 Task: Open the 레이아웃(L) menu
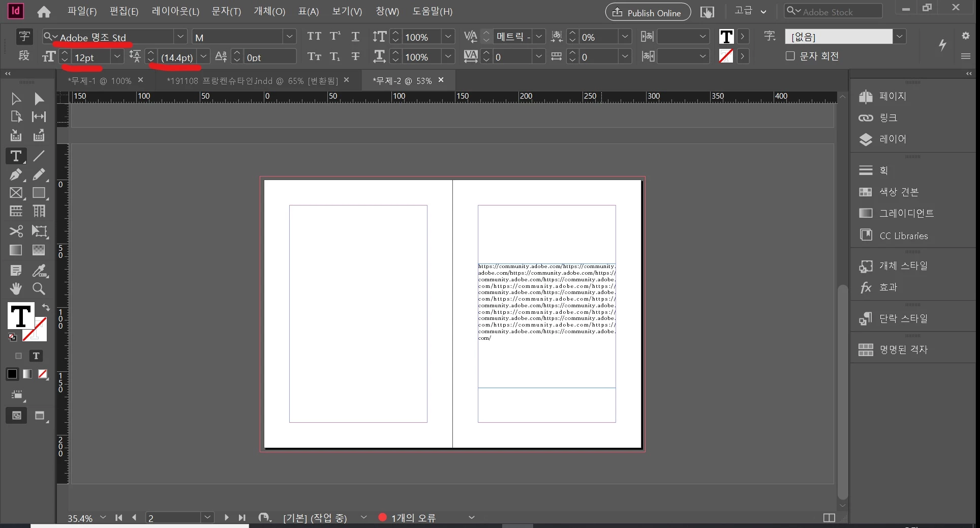pos(175,11)
